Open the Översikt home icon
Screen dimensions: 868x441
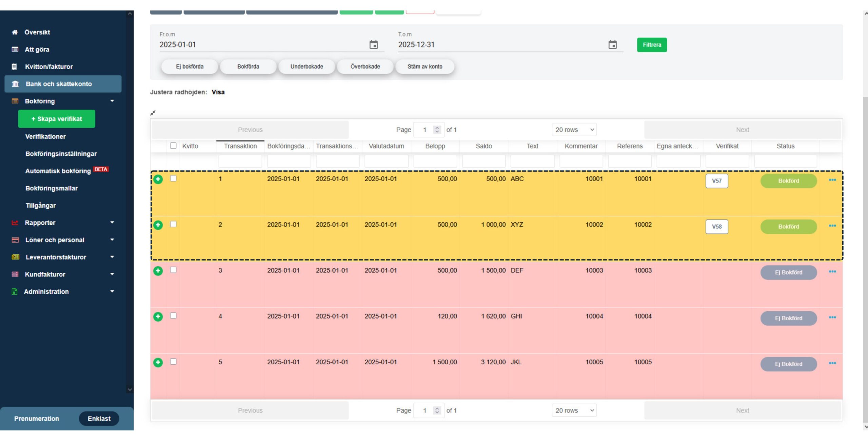click(x=15, y=32)
